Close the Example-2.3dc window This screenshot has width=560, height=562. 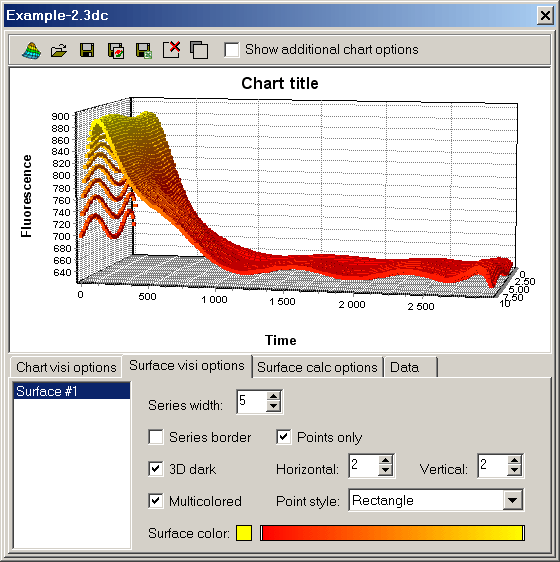pos(545,16)
